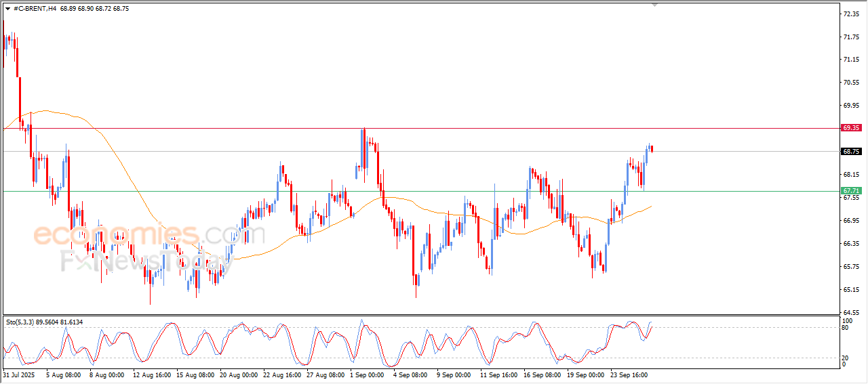Click the stochastic 80 level label
Image resolution: width=868 pixels, height=384 pixels.
click(x=845, y=328)
